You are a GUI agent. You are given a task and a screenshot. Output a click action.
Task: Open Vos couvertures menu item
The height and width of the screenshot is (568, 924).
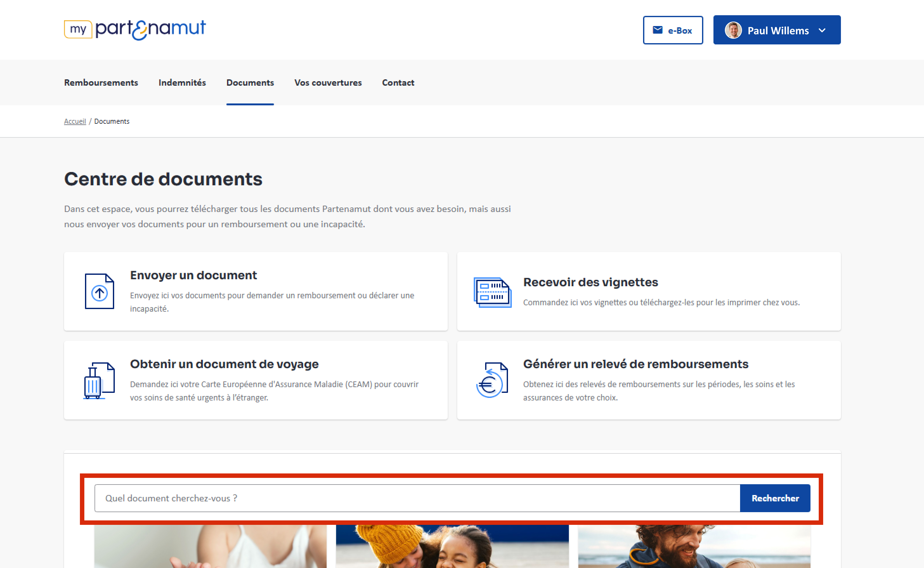pyautogui.click(x=328, y=83)
